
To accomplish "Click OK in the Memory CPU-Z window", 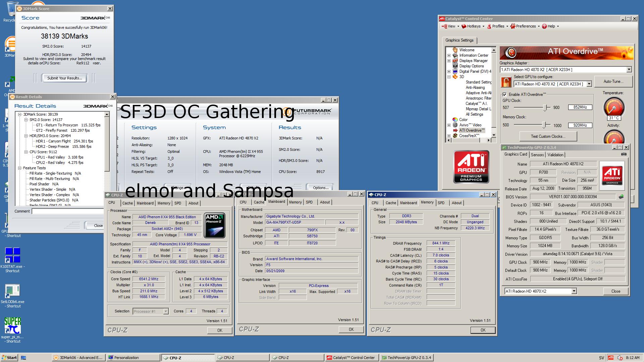I will coord(483,330).
